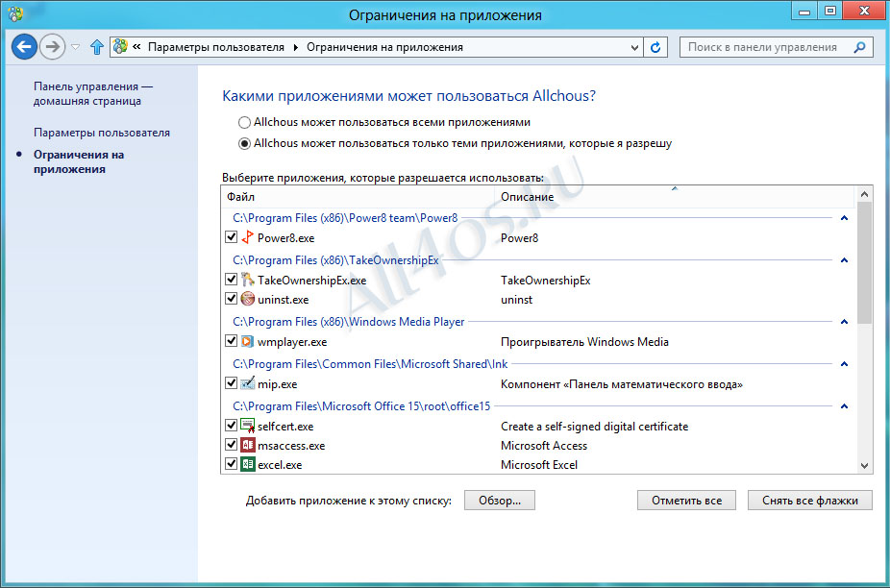Uncheck the wmplayer.exe checkbox
The width and height of the screenshot is (890, 588).
point(231,340)
